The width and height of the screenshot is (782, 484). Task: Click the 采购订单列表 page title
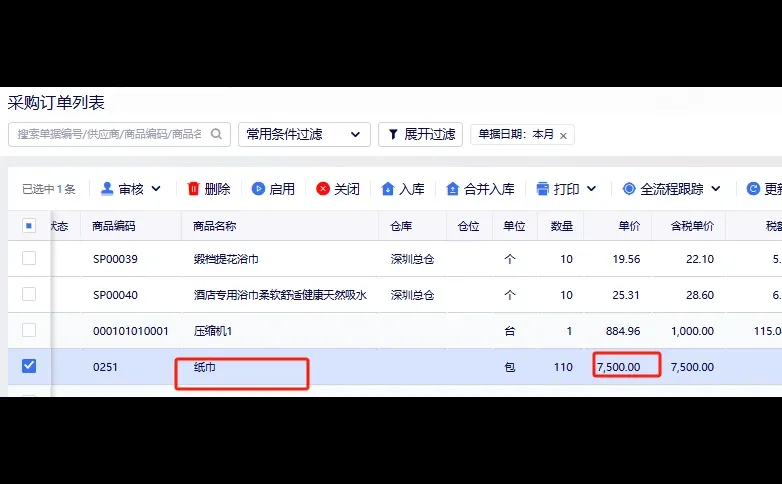pos(56,102)
